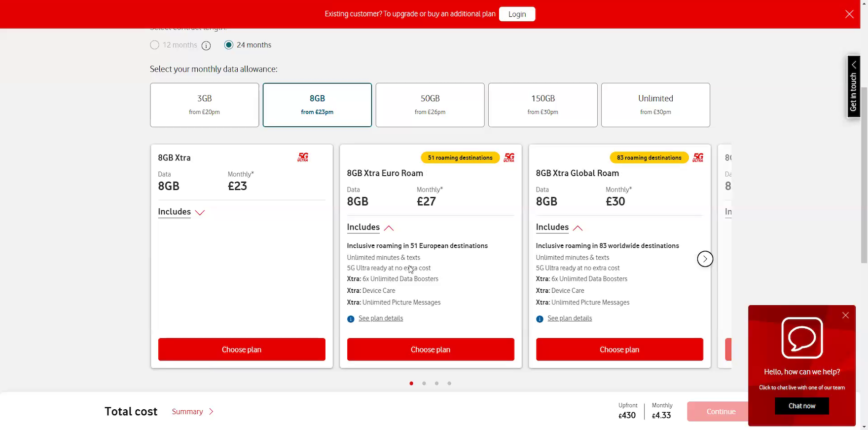Expand Includes on the 8GB Xtra plan
868x430 pixels.
(x=181, y=212)
